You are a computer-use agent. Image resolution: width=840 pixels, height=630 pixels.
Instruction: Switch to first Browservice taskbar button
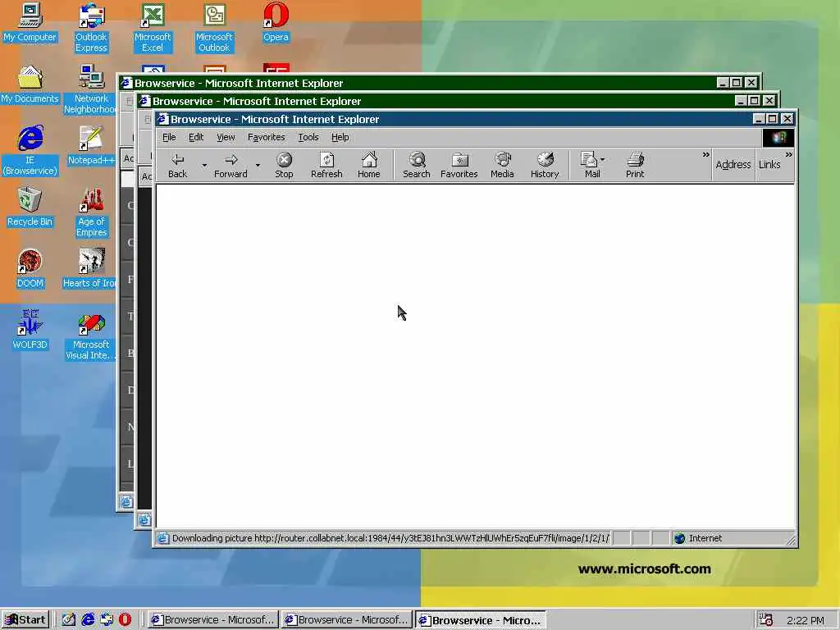[x=212, y=620]
